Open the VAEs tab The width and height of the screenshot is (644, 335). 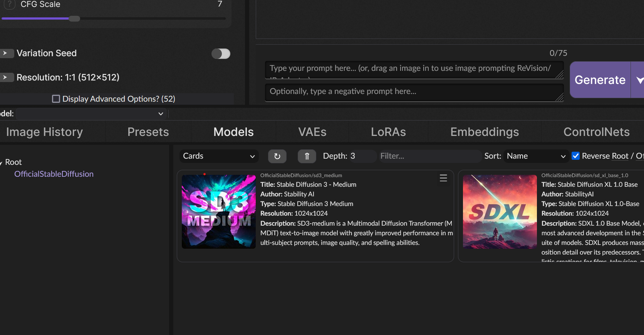click(x=312, y=132)
